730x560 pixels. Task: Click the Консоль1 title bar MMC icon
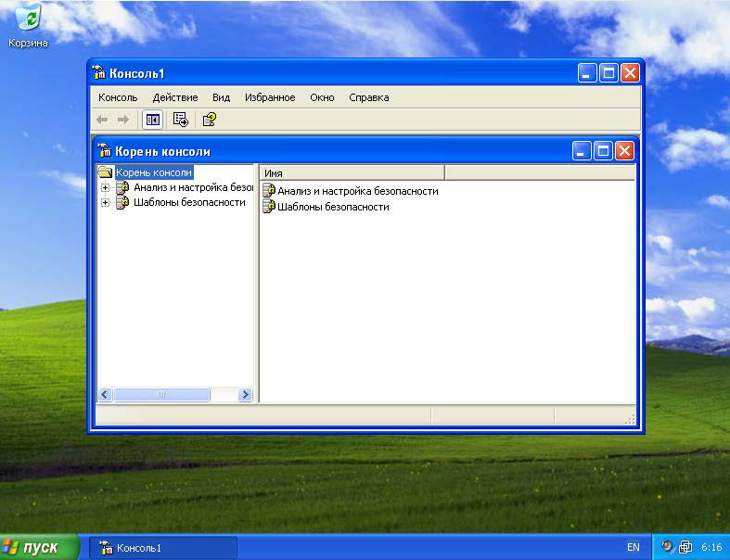[x=98, y=72]
